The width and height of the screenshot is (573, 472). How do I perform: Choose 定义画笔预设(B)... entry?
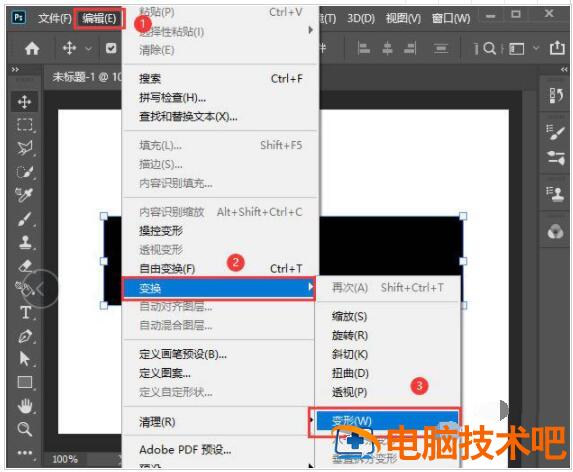(219, 354)
